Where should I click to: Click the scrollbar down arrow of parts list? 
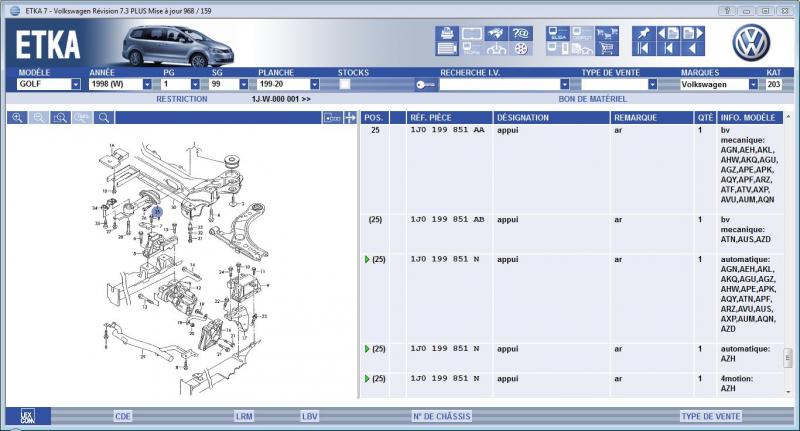[788, 392]
